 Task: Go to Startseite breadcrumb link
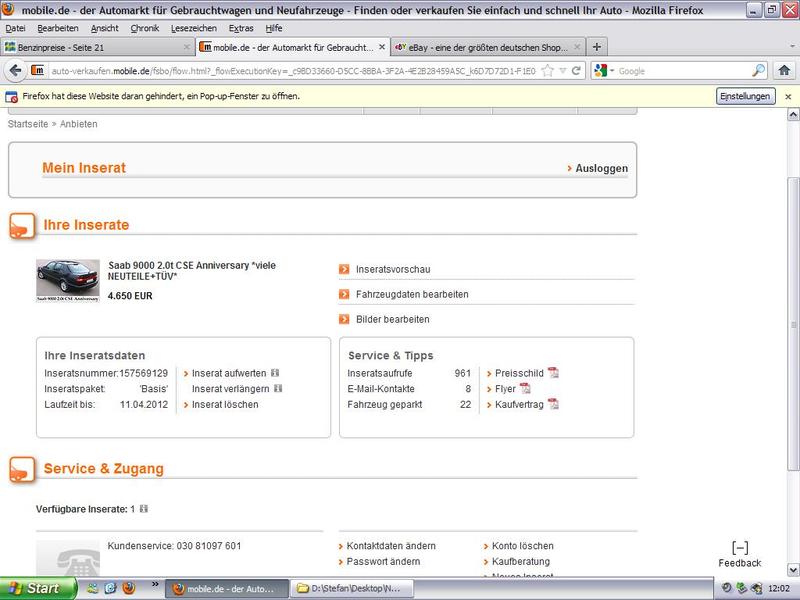point(28,124)
